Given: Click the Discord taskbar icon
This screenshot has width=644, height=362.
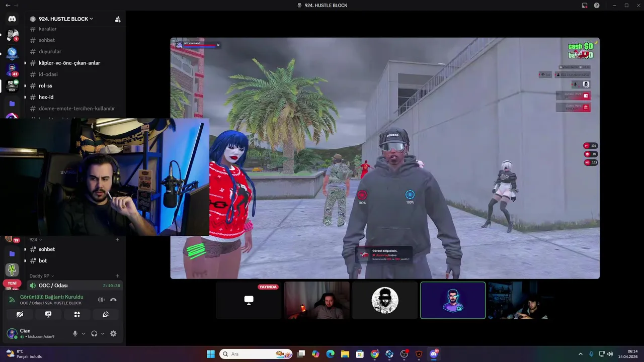Looking at the screenshot, I should (x=434, y=354).
